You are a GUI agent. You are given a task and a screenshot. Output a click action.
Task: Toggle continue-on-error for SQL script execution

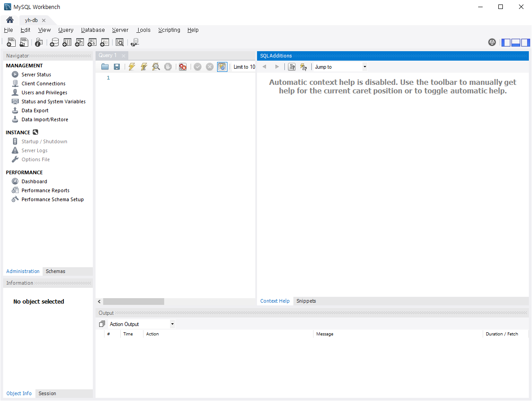pyautogui.click(x=183, y=67)
